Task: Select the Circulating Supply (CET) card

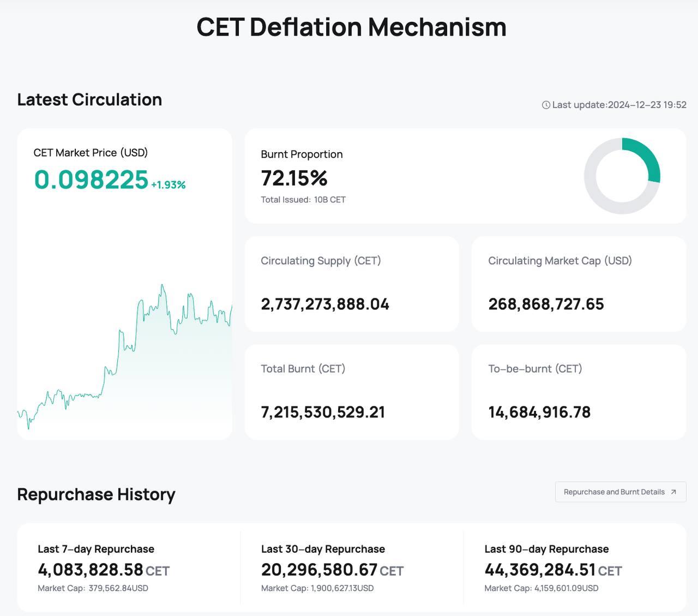Action: (352, 284)
